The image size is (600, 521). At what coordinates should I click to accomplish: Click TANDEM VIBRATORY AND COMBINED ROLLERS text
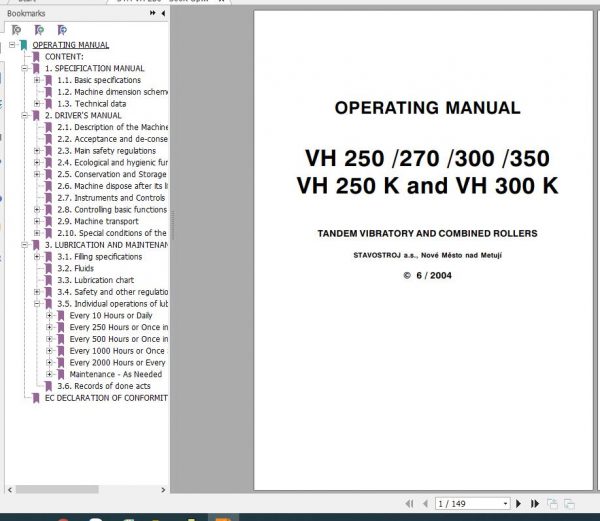427,233
